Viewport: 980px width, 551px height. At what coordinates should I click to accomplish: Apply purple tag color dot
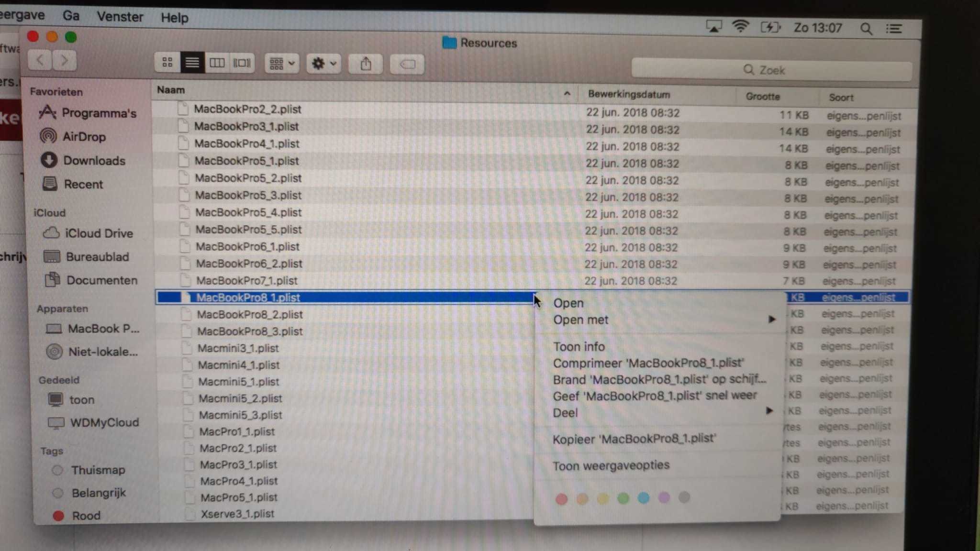[x=664, y=497]
